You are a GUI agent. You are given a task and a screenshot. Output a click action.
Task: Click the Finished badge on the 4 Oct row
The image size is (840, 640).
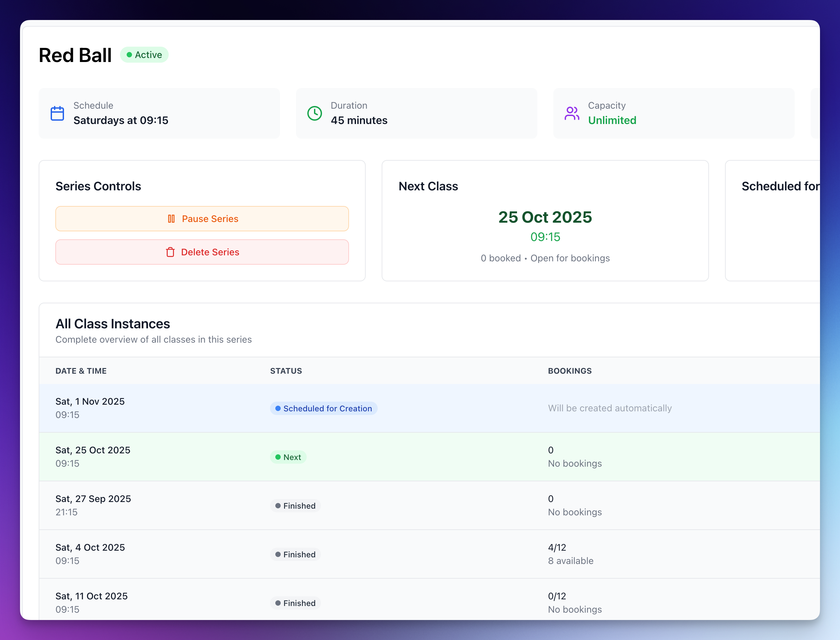pos(295,554)
